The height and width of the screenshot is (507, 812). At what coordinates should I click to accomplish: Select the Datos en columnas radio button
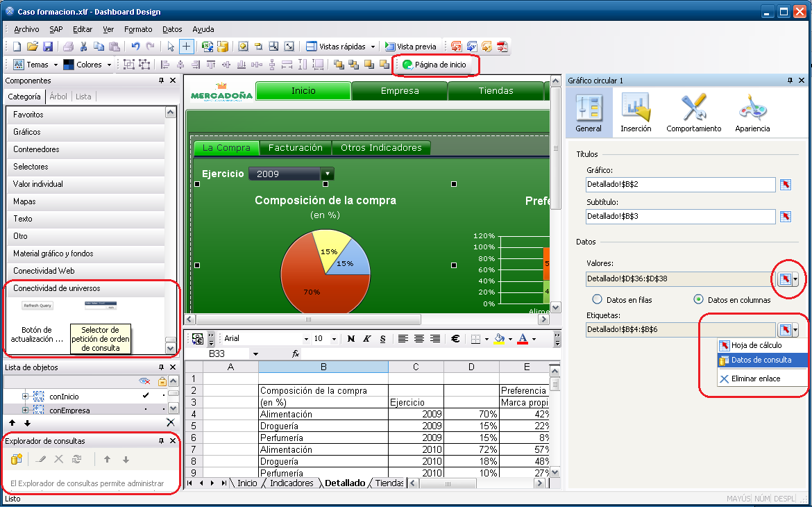(x=699, y=300)
